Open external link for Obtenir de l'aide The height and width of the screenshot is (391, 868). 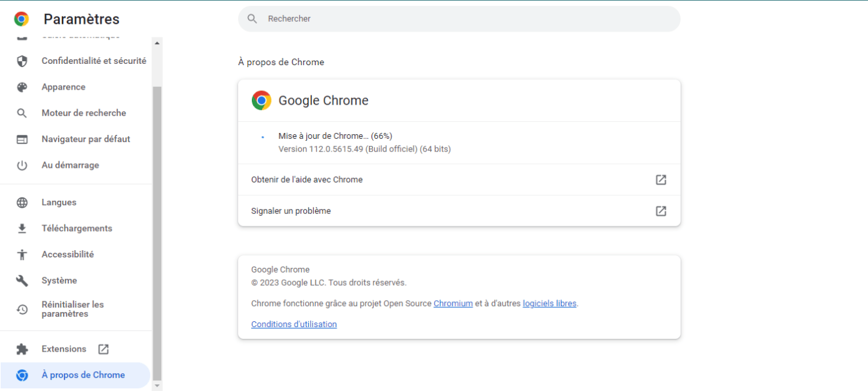(660, 179)
